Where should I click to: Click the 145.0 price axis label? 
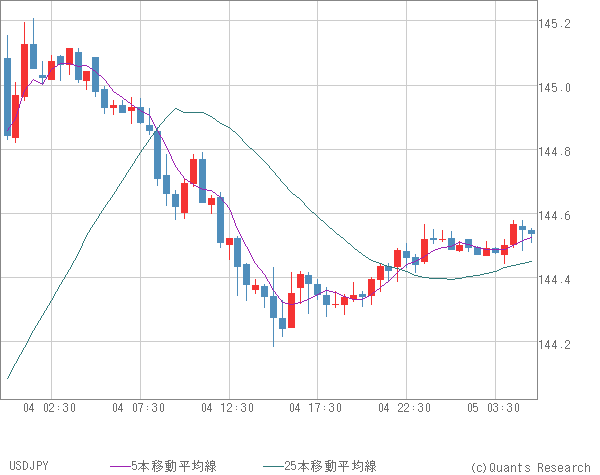pyautogui.click(x=554, y=88)
